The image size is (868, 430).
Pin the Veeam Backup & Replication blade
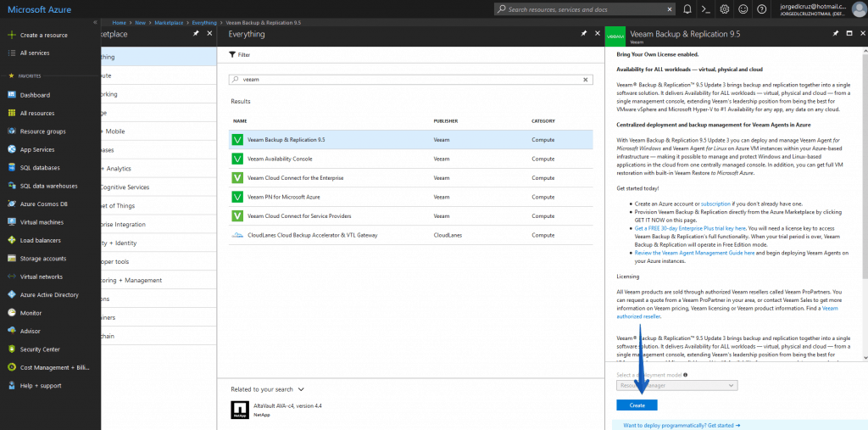(x=835, y=34)
